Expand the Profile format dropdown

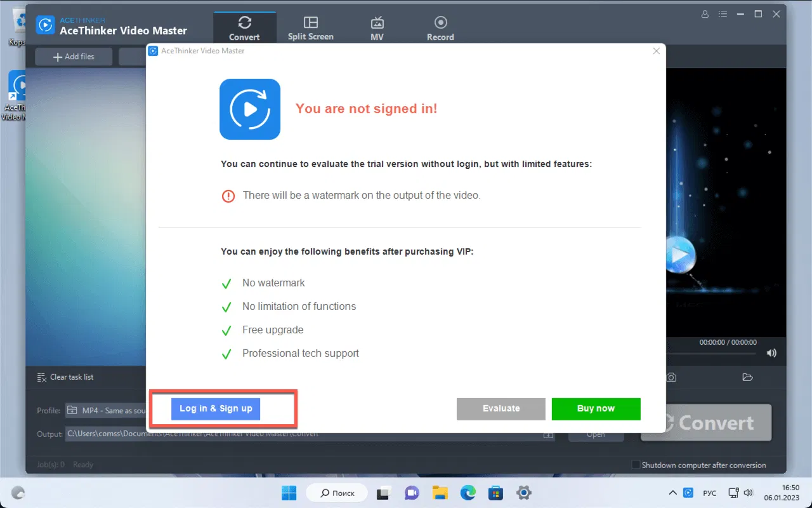(106, 411)
